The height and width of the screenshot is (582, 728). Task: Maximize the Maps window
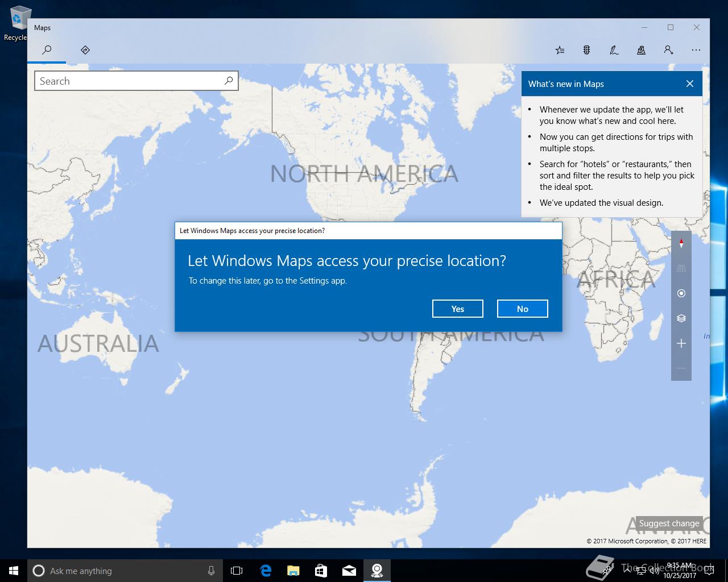tap(671, 27)
